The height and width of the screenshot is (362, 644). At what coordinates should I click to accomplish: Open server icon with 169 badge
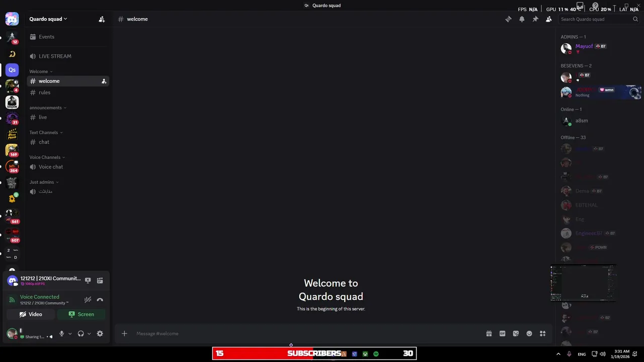12,150
